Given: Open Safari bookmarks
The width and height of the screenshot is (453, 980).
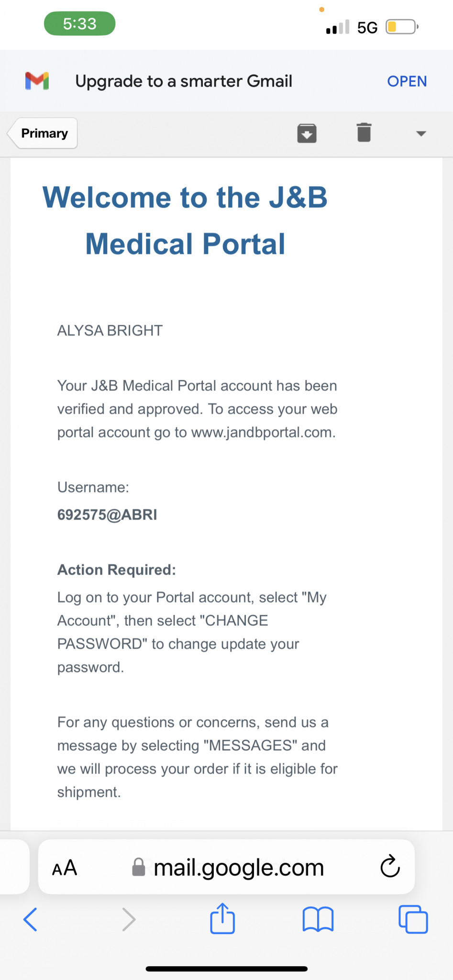Looking at the screenshot, I should (x=318, y=919).
